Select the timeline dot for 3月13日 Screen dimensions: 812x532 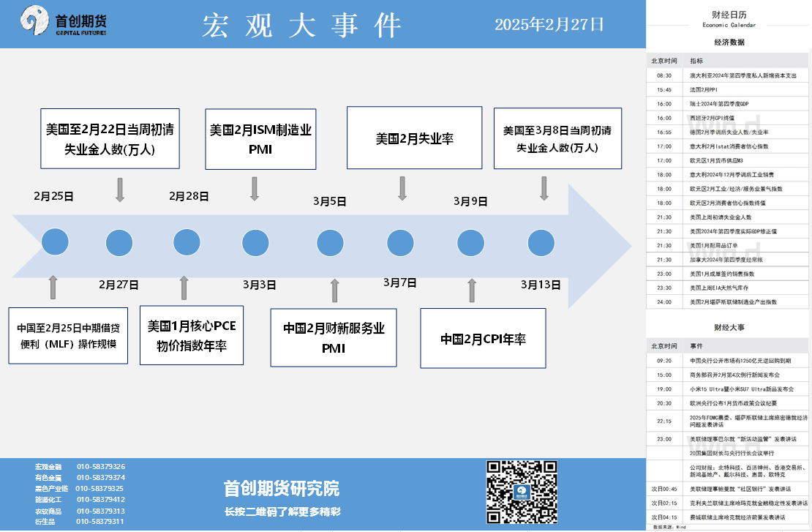pyautogui.click(x=541, y=243)
